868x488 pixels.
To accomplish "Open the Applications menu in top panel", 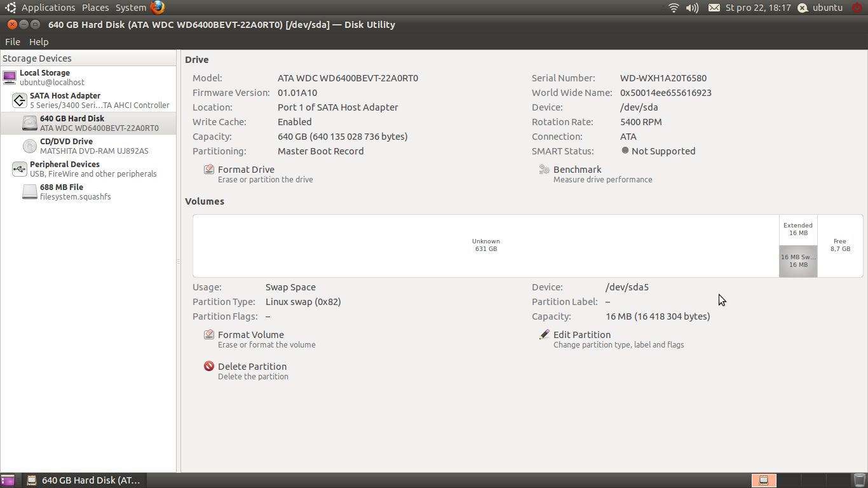I will click(48, 8).
